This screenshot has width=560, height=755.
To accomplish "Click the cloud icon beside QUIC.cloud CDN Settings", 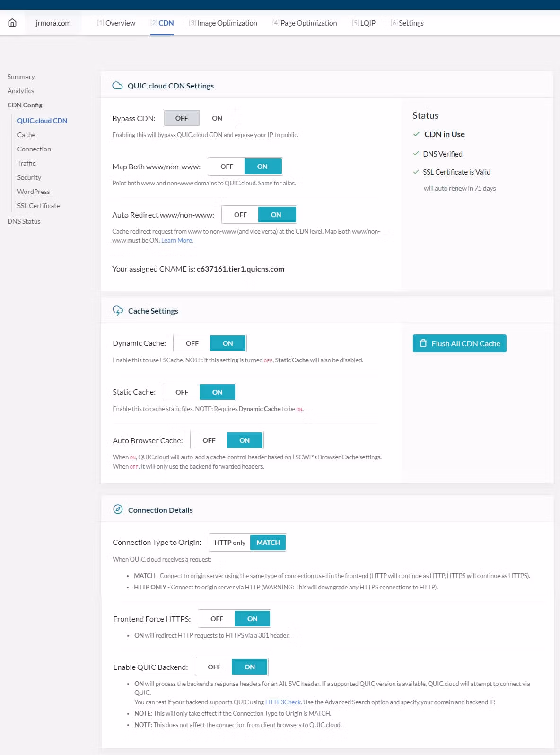I will pyautogui.click(x=117, y=86).
